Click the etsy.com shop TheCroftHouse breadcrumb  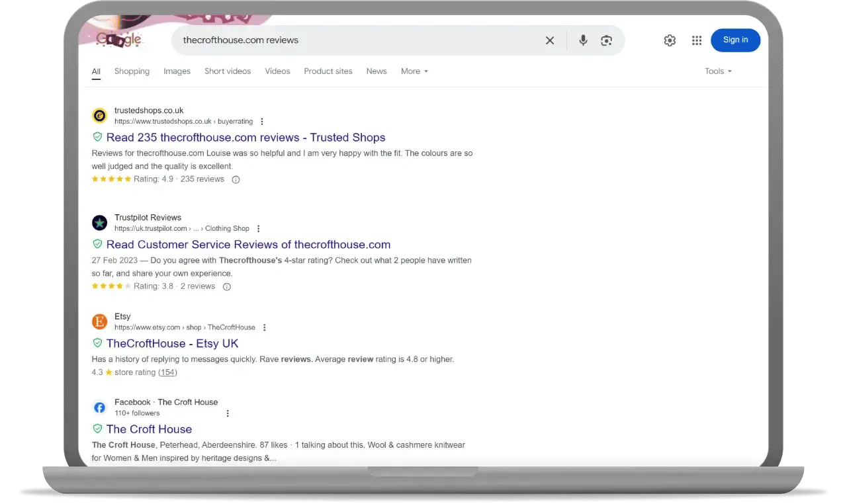[185, 327]
